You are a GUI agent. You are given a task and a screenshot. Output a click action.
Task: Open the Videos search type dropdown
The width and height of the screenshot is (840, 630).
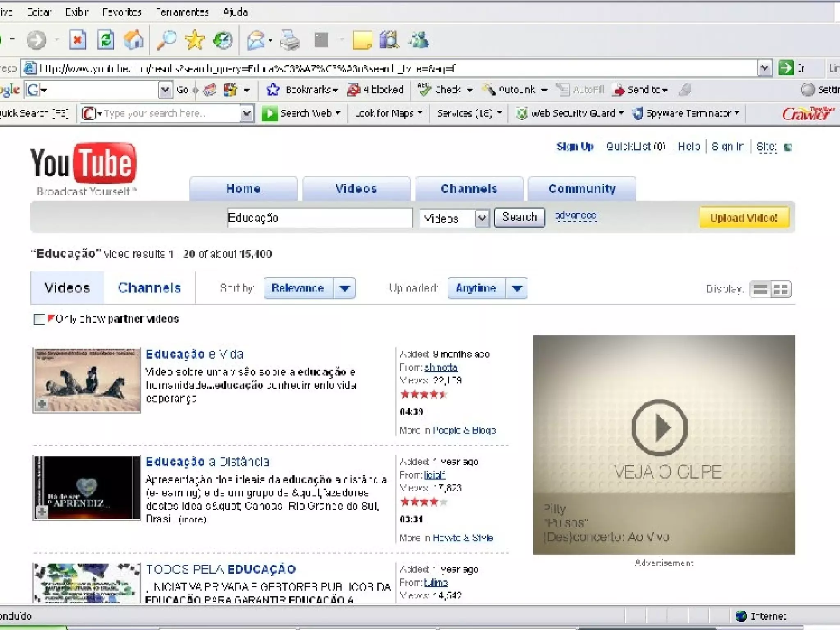click(x=482, y=218)
